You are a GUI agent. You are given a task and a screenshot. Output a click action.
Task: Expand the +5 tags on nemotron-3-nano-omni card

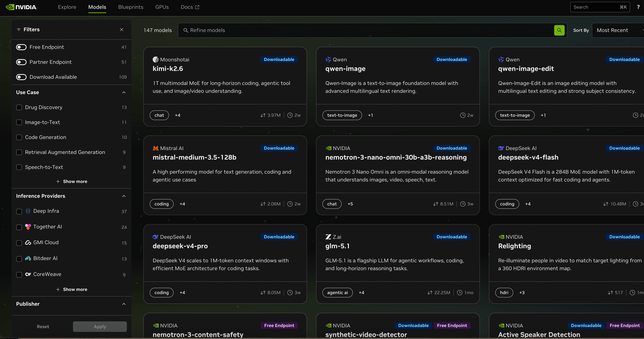click(x=350, y=204)
